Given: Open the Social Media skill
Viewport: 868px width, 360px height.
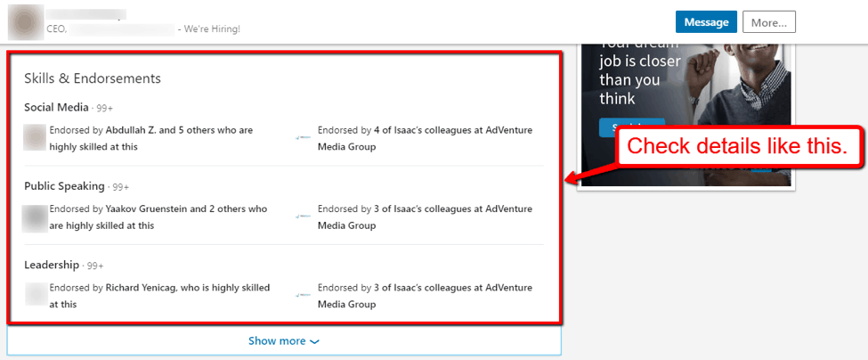Looking at the screenshot, I should (56, 107).
